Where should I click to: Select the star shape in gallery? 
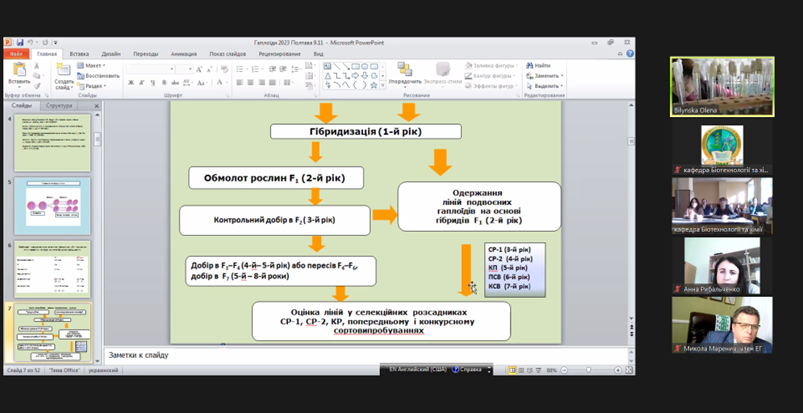pos(374,85)
